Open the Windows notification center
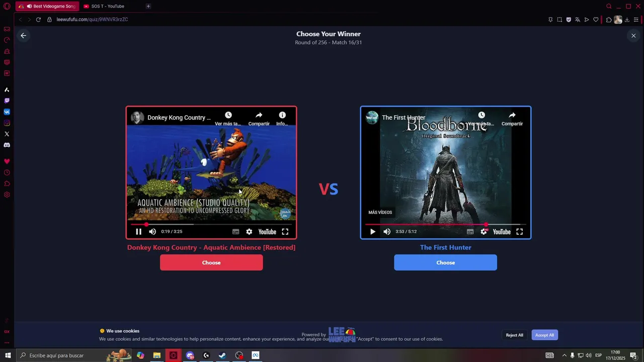This screenshot has width=644, height=362. pos(634,355)
